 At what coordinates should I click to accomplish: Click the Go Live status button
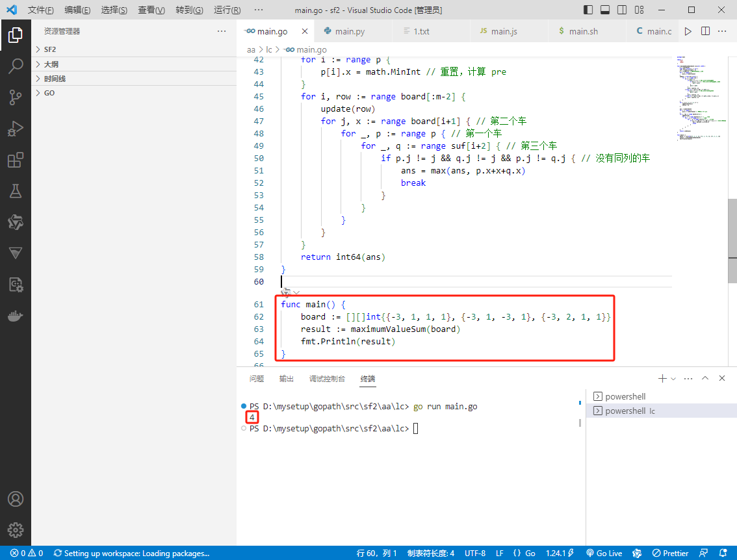604,553
